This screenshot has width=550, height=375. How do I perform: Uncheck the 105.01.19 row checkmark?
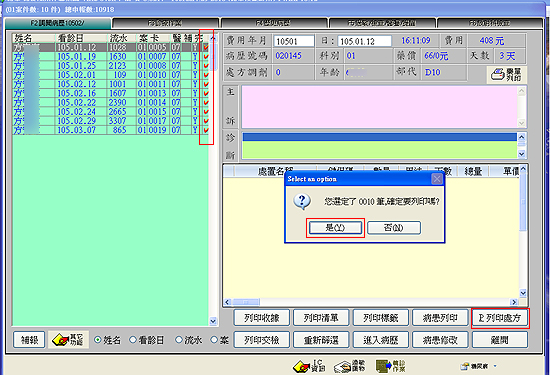coord(206,56)
